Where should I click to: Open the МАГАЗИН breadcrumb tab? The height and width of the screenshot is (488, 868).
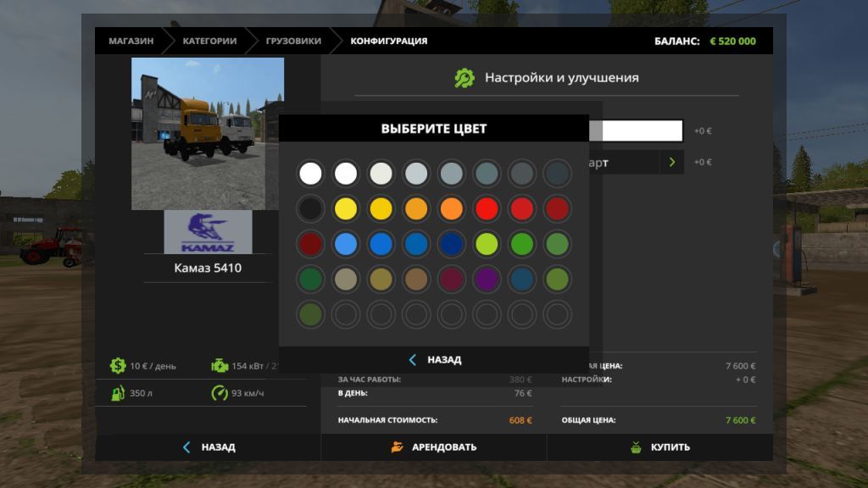pyautogui.click(x=131, y=41)
